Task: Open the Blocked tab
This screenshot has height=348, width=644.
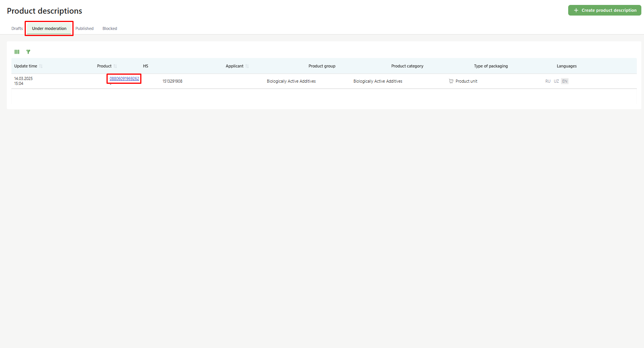Action: (x=110, y=28)
